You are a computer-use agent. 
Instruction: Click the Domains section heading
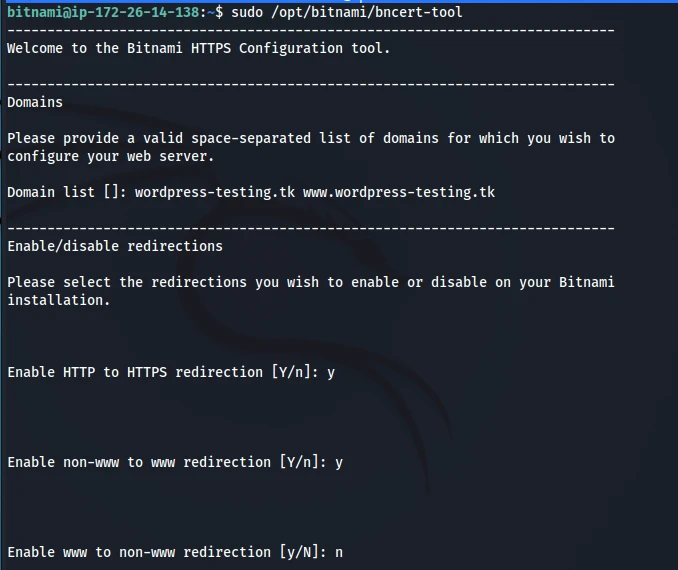click(x=35, y=102)
